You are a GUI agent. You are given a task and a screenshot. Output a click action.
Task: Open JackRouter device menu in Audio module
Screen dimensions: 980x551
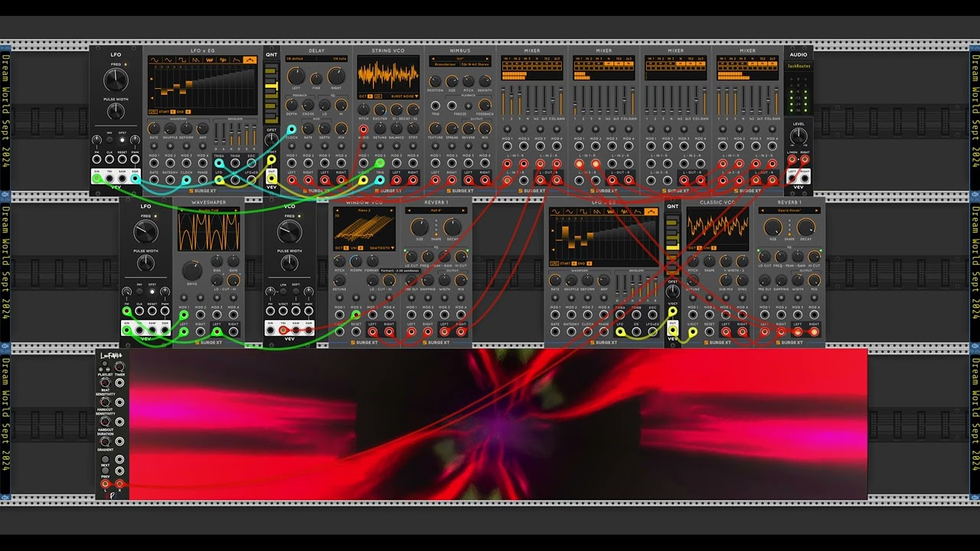799,66
